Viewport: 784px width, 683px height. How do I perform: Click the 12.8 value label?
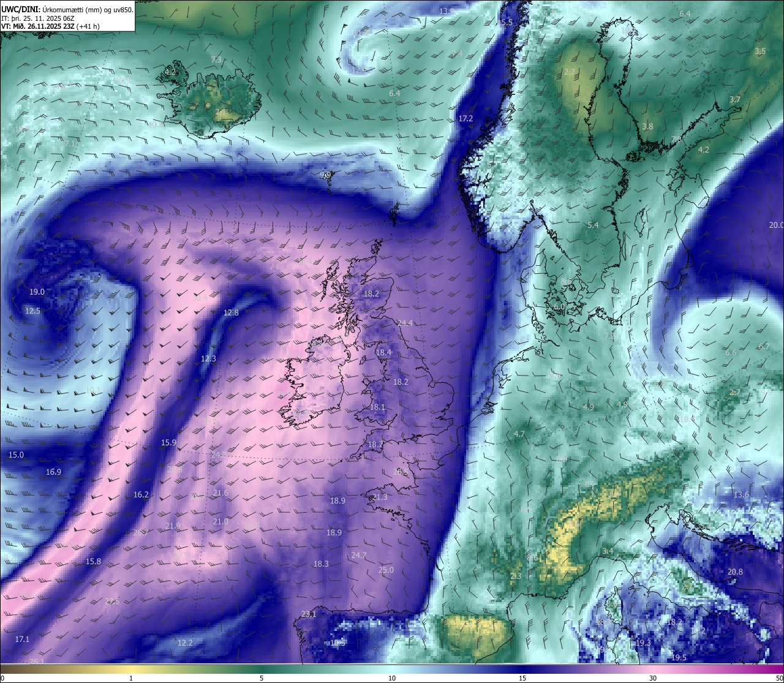[x=231, y=313]
